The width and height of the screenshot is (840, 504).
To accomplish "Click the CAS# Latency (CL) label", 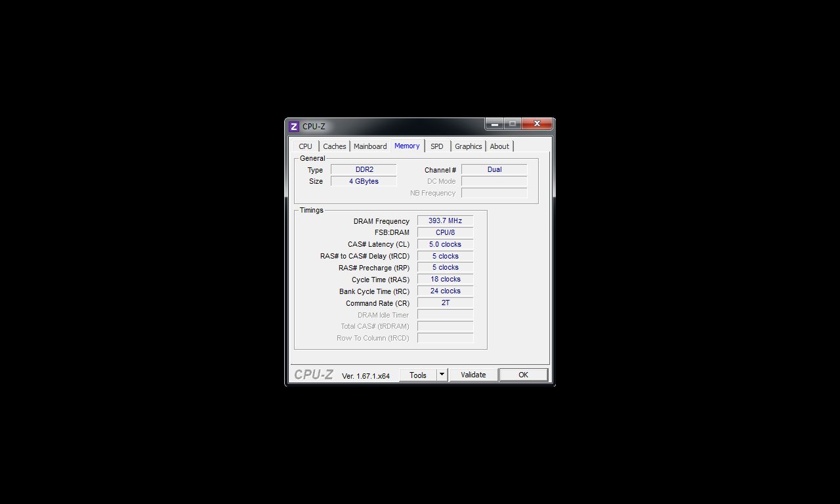I will (x=379, y=244).
